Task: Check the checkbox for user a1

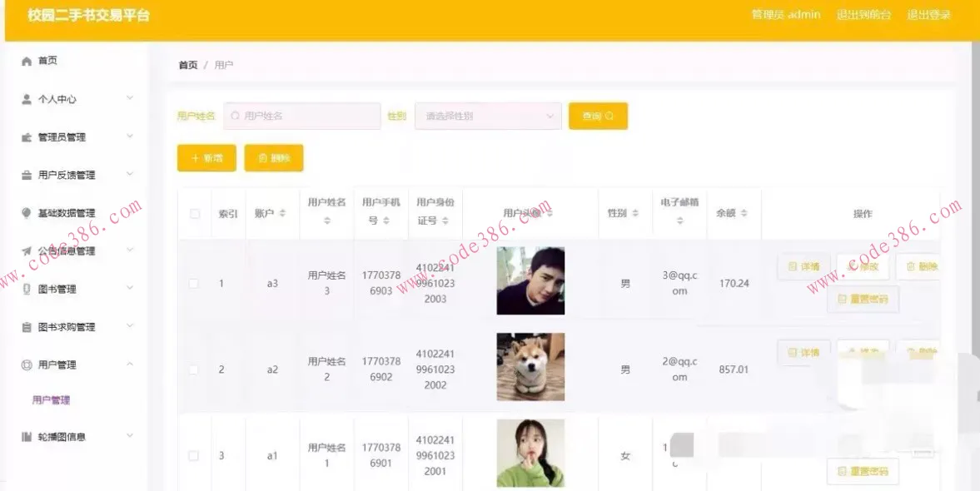Action: (x=194, y=454)
